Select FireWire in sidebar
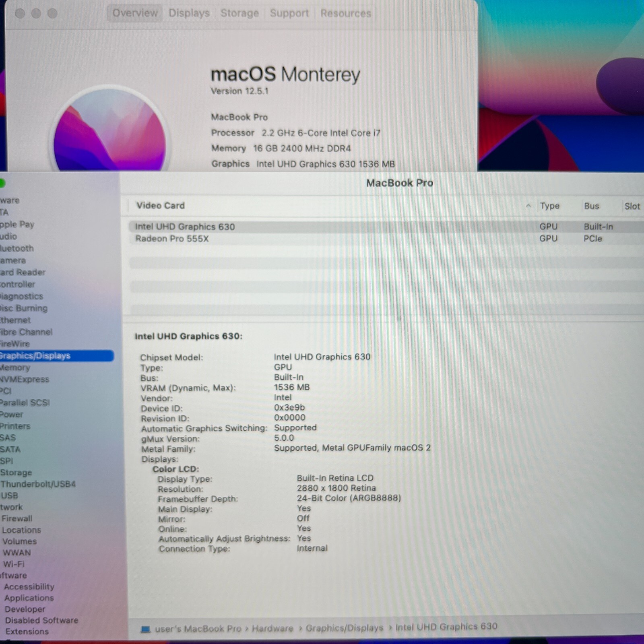The image size is (644, 644). [15, 344]
